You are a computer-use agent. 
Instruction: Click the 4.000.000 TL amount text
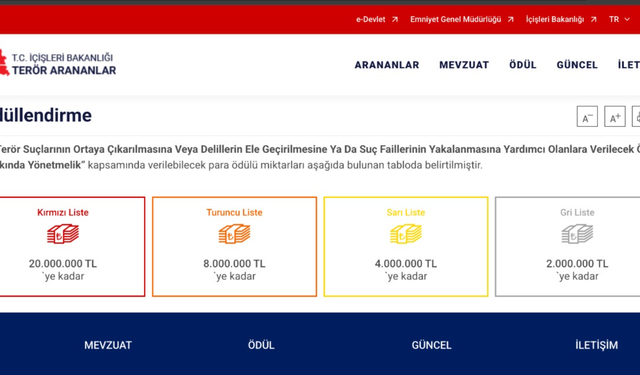(x=406, y=264)
